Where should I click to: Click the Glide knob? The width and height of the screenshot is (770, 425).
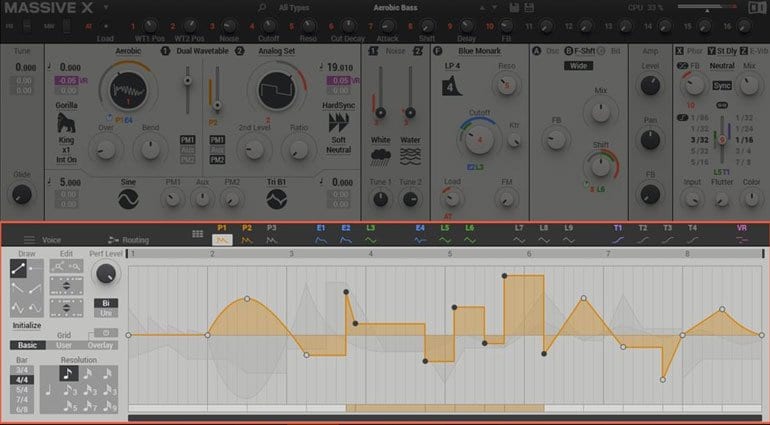(x=22, y=195)
